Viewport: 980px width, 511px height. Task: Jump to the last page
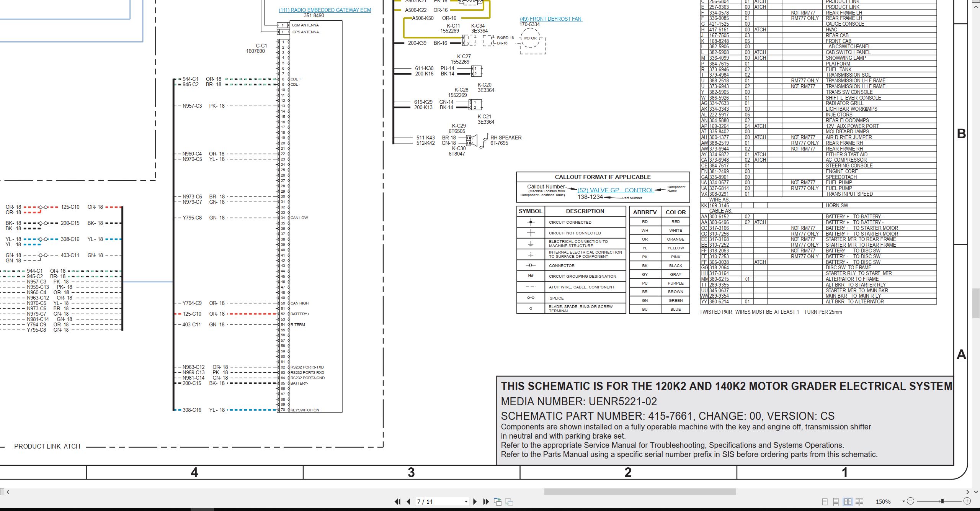(486, 501)
